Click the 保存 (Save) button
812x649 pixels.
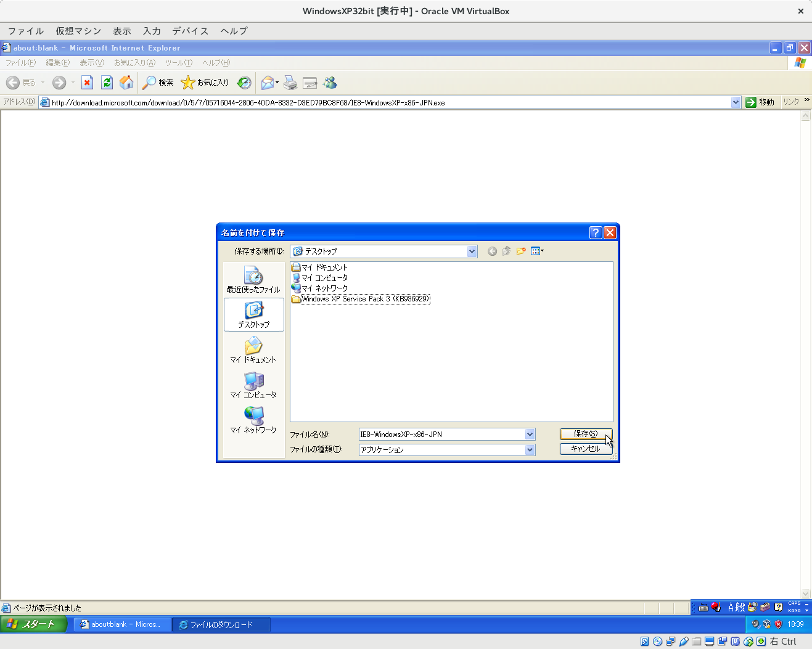point(586,434)
